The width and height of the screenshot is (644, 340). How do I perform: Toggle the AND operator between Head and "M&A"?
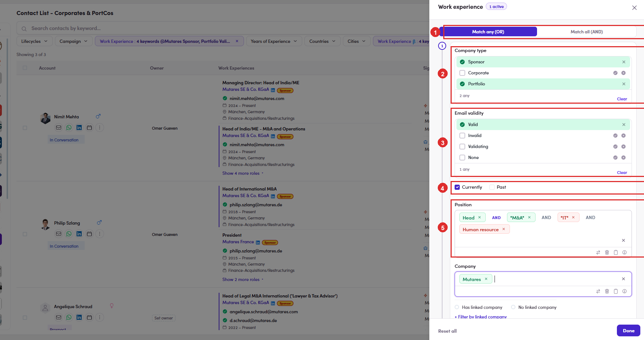(x=496, y=218)
